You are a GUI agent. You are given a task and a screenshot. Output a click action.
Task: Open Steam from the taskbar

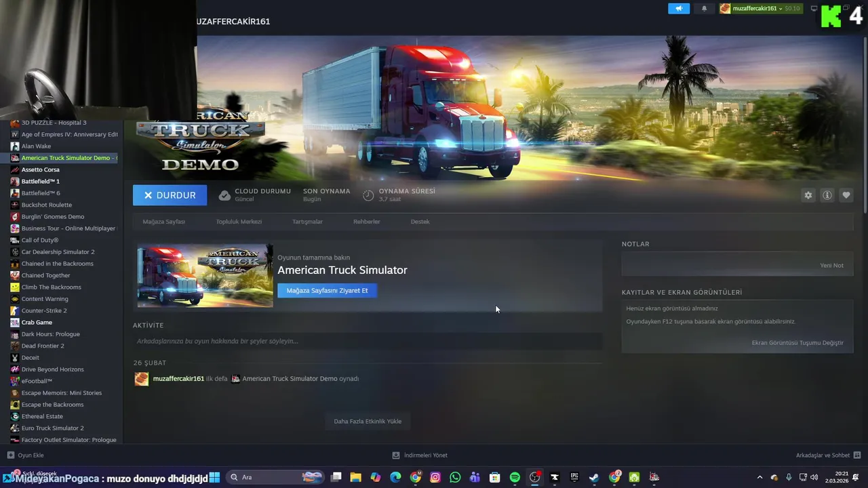click(x=594, y=477)
